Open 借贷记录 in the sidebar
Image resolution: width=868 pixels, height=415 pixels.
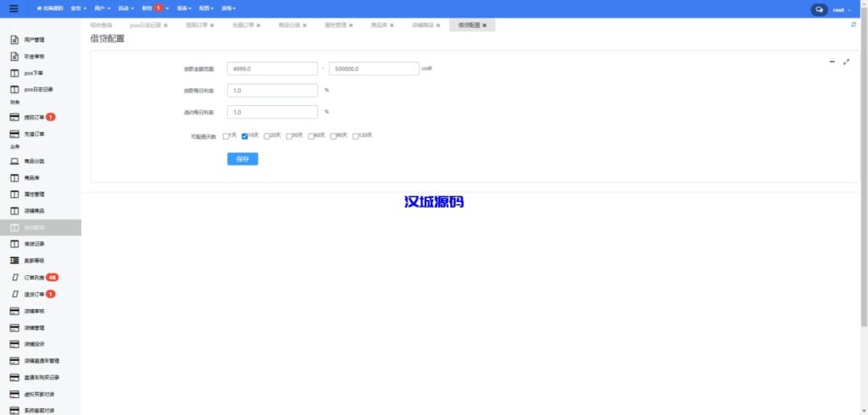(41, 244)
